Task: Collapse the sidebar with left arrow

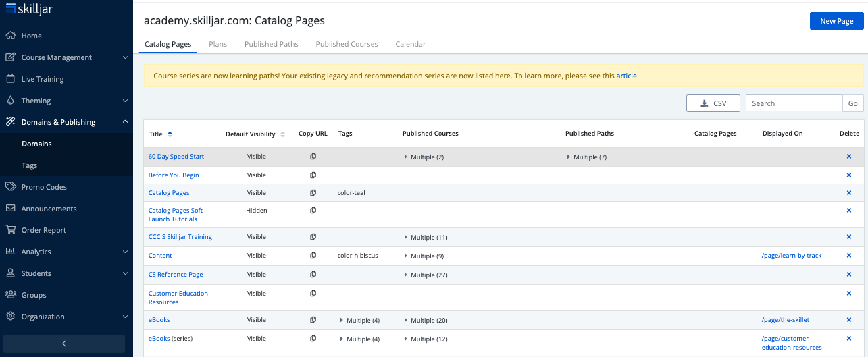Action: pos(64,344)
